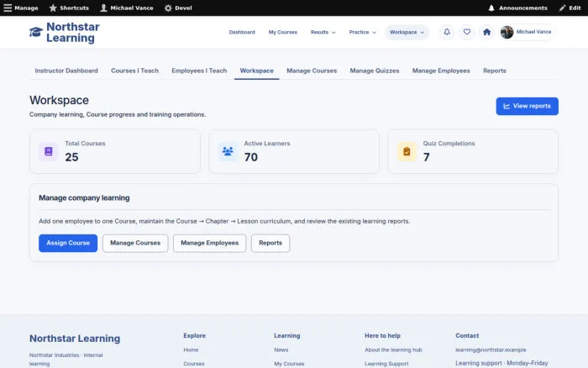Viewport: 588px width, 368px height.
Task: Click learning@northstar.example email link
Action: point(491,350)
